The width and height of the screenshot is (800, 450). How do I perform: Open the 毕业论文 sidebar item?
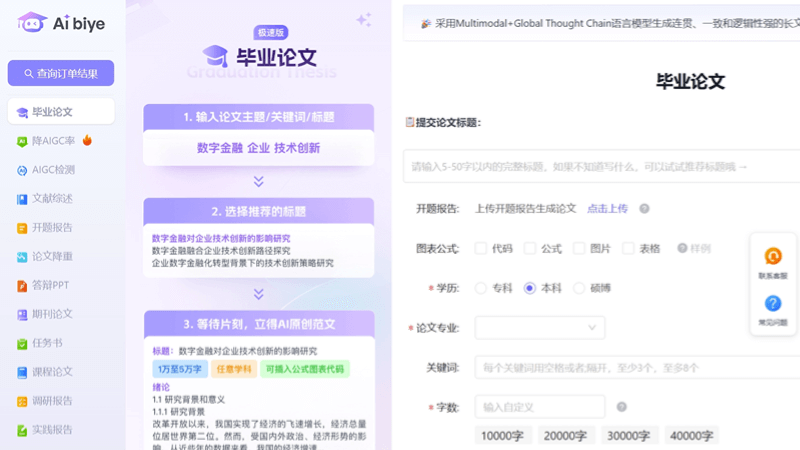pos(61,112)
